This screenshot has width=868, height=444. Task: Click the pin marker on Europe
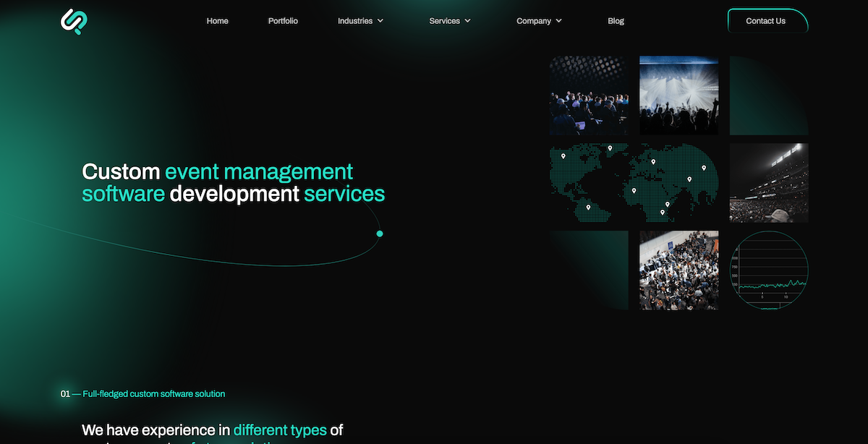click(x=654, y=161)
